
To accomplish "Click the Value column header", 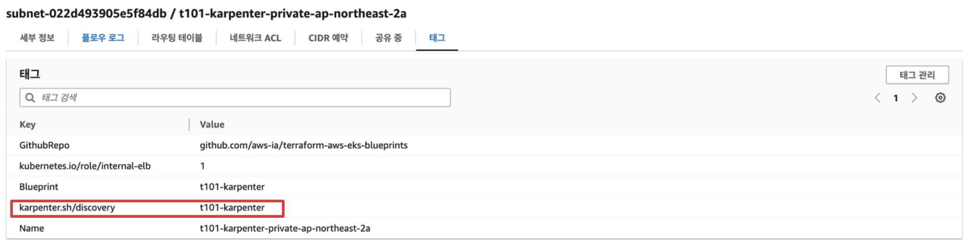I will pos(212,124).
